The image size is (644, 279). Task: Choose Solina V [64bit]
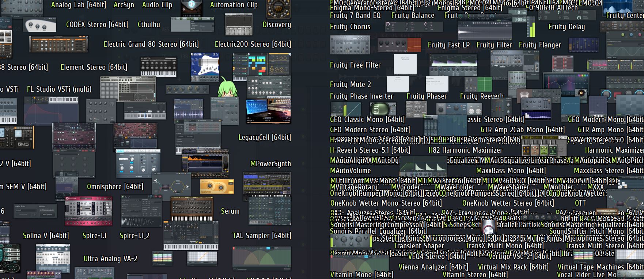pos(46,236)
